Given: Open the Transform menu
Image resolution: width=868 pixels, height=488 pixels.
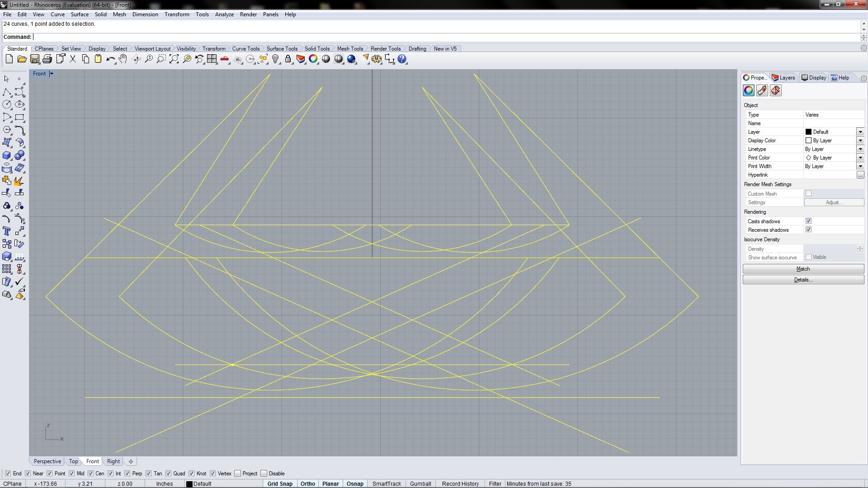Looking at the screenshot, I should point(177,14).
